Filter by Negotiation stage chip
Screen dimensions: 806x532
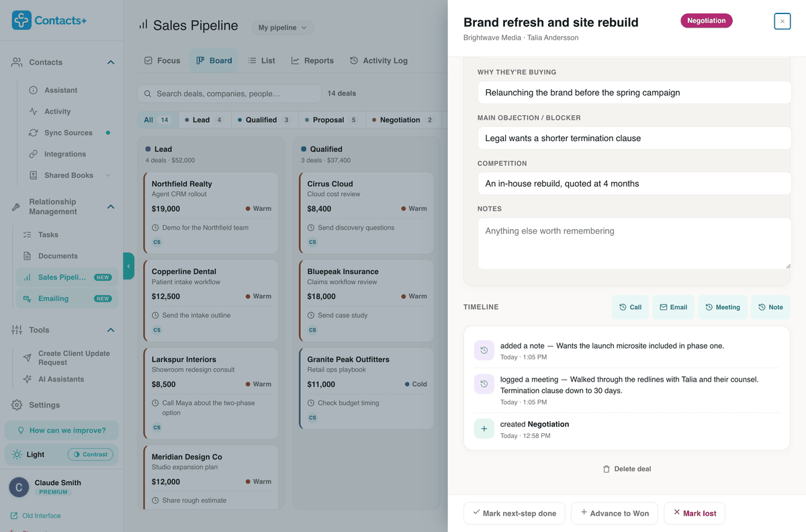click(x=402, y=120)
